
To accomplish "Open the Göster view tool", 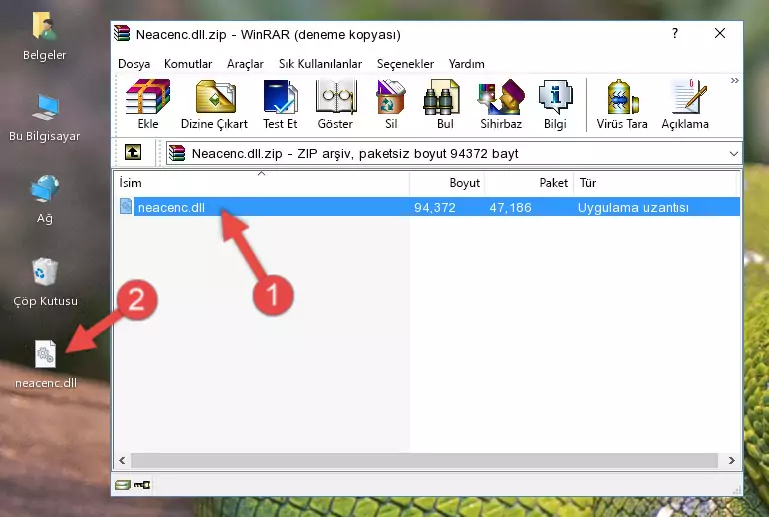I will point(335,104).
